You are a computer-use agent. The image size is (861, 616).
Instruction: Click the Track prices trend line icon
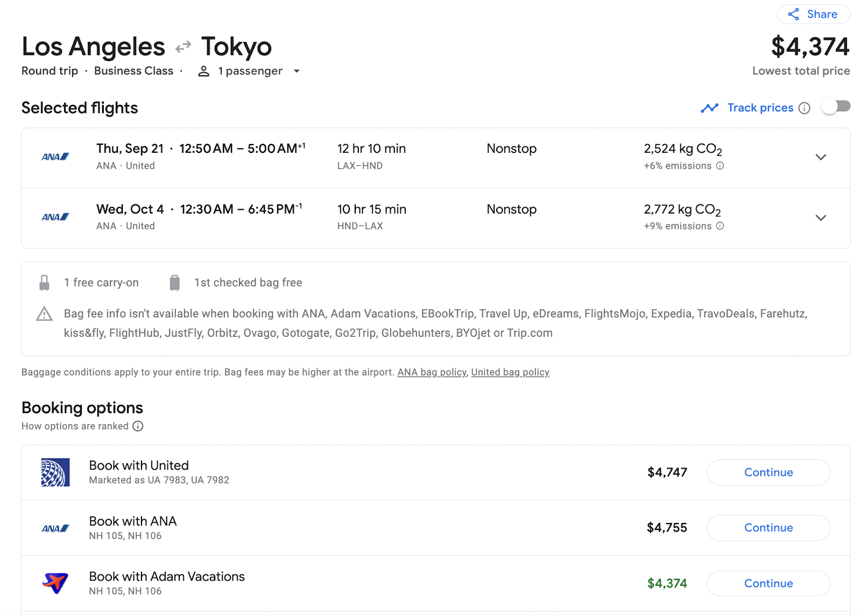tap(709, 108)
